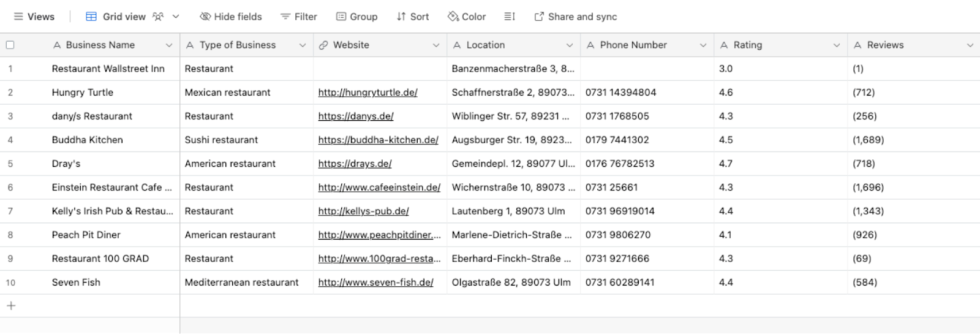980x334 pixels.
Task: Add a new row with plus icon
Action: (11, 306)
